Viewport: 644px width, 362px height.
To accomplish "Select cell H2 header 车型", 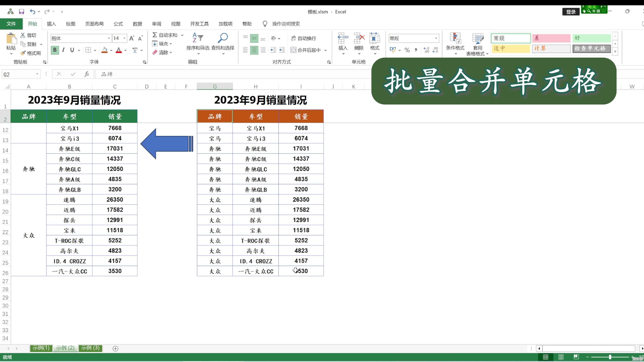I will tap(255, 116).
